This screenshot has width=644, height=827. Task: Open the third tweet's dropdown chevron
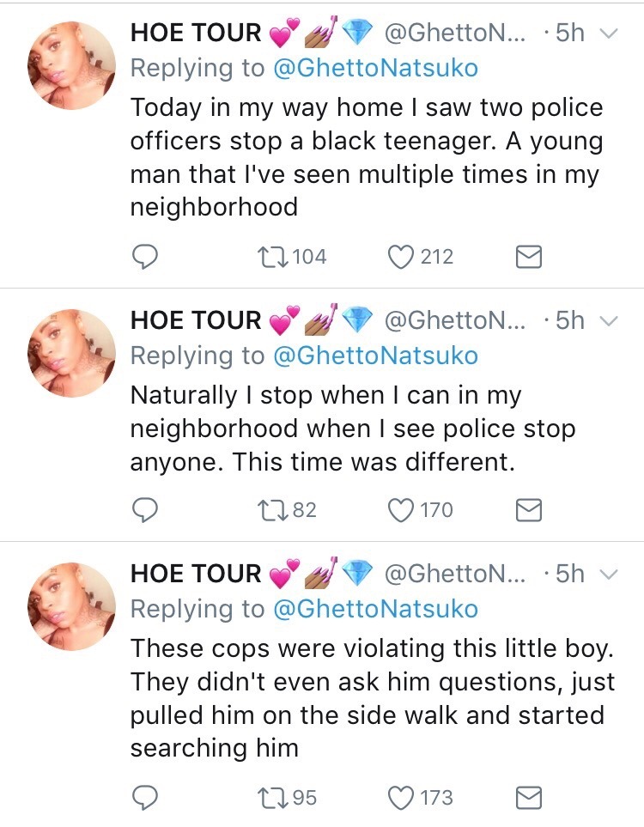607,574
